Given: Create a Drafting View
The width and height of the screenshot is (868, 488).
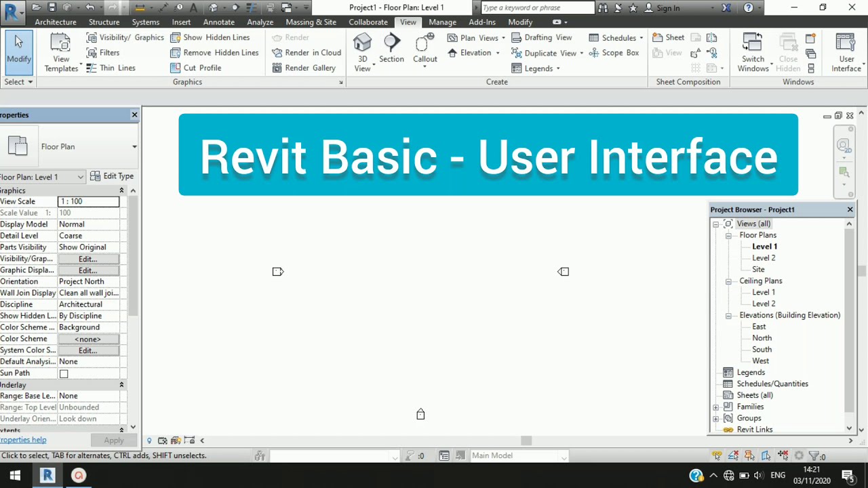Looking at the screenshot, I should point(541,37).
